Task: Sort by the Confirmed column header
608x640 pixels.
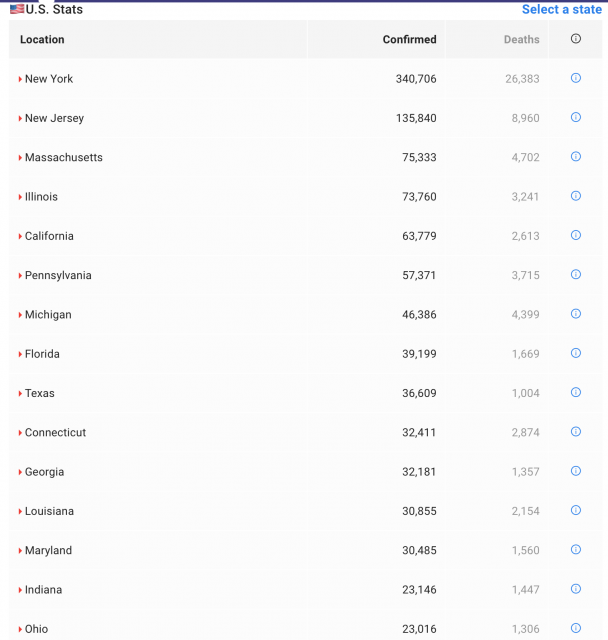Action: pos(409,40)
